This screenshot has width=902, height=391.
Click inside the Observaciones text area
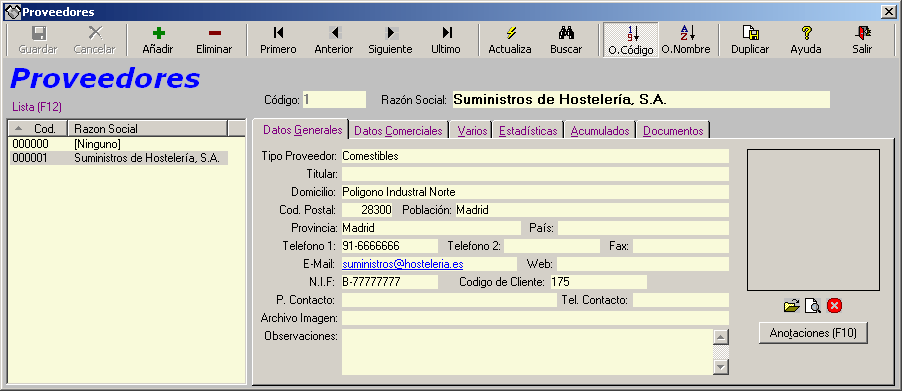click(x=527, y=352)
